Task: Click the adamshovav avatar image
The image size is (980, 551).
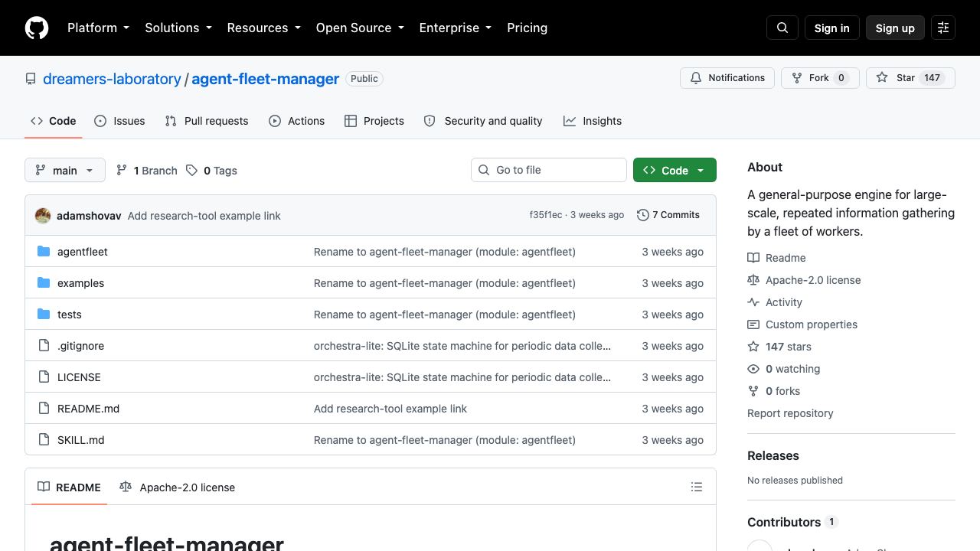Action: pyautogui.click(x=43, y=216)
